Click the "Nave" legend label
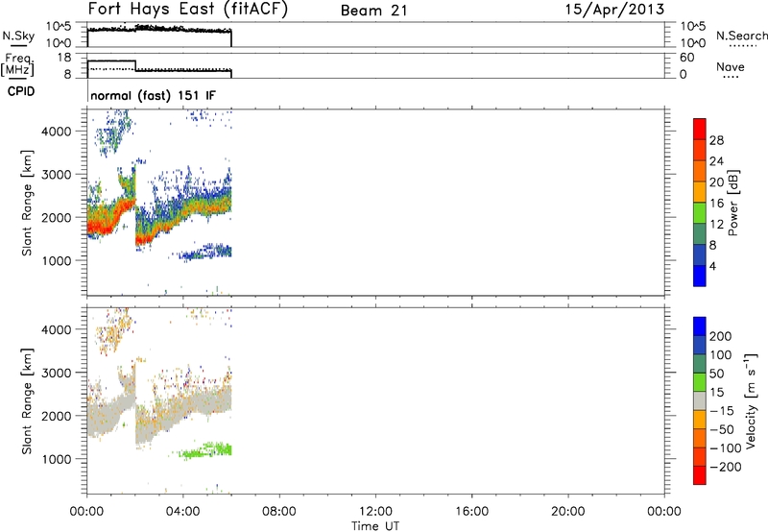This screenshot has width=768, height=532. tap(731, 66)
